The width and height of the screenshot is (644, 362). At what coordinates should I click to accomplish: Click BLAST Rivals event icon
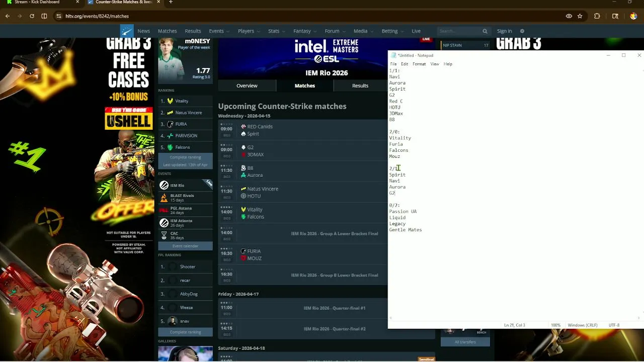(164, 198)
